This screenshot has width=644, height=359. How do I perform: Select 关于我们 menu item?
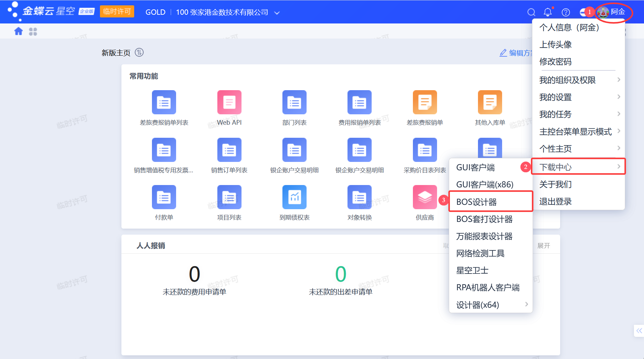tap(579, 184)
